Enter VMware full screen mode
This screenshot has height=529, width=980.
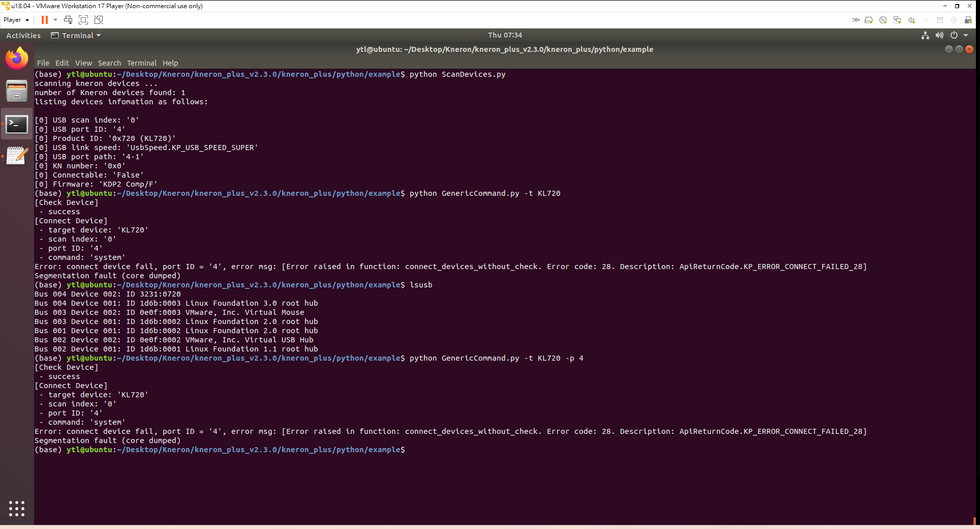click(83, 20)
